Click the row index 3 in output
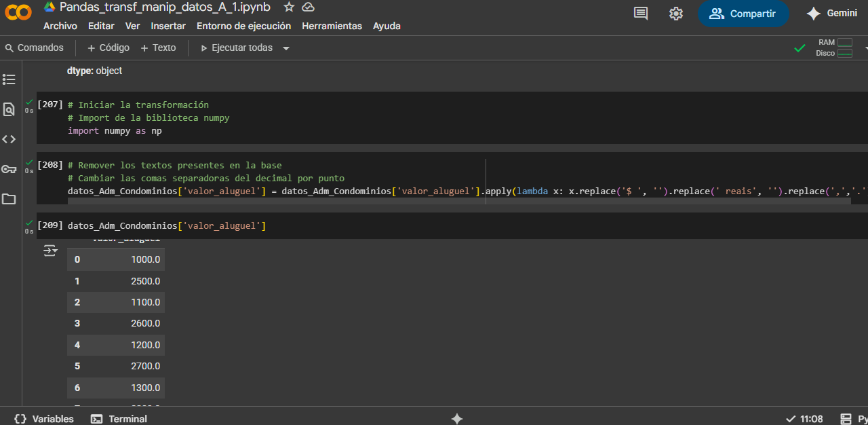Image resolution: width=868 pixels, height=425 pixels. coord(77,323)
